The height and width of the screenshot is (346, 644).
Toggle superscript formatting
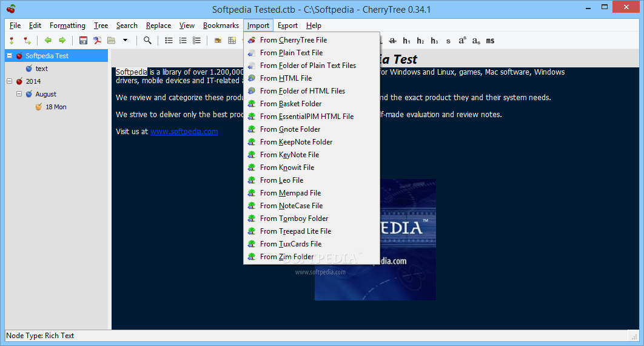click(463, 40)
